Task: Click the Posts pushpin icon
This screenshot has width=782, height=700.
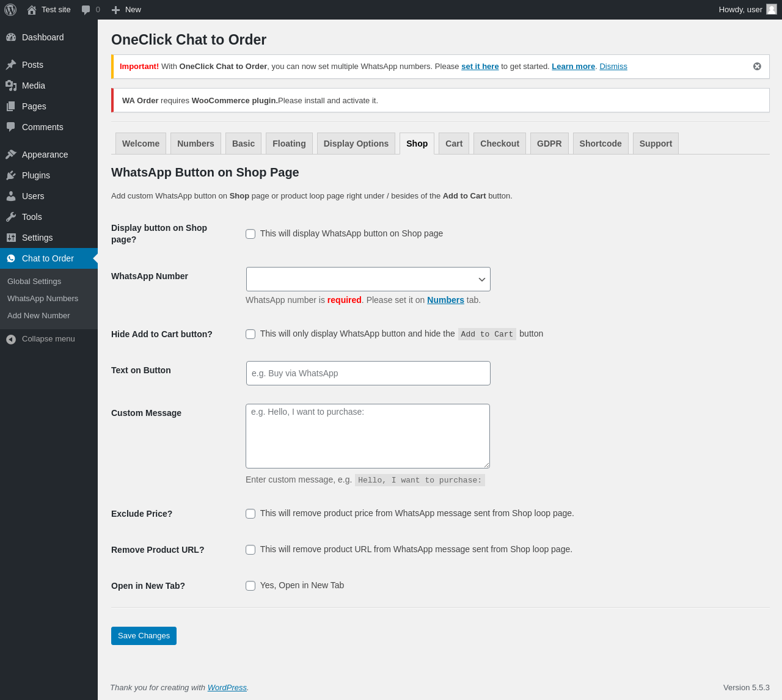Action: tap(11, 65)
